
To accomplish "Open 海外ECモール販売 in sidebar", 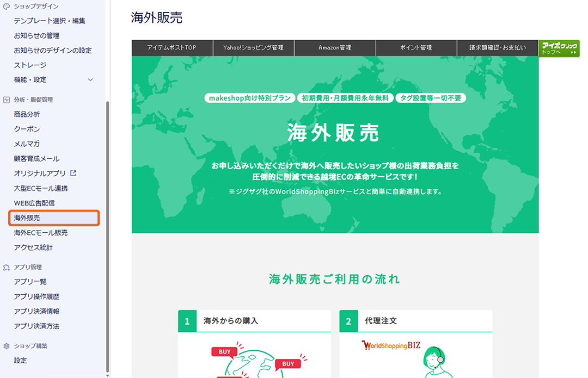I will (41, 233).
